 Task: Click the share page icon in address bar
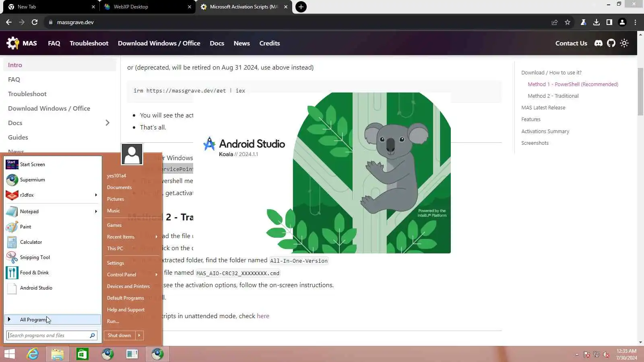pyautogui.click(x=555, y=22)
